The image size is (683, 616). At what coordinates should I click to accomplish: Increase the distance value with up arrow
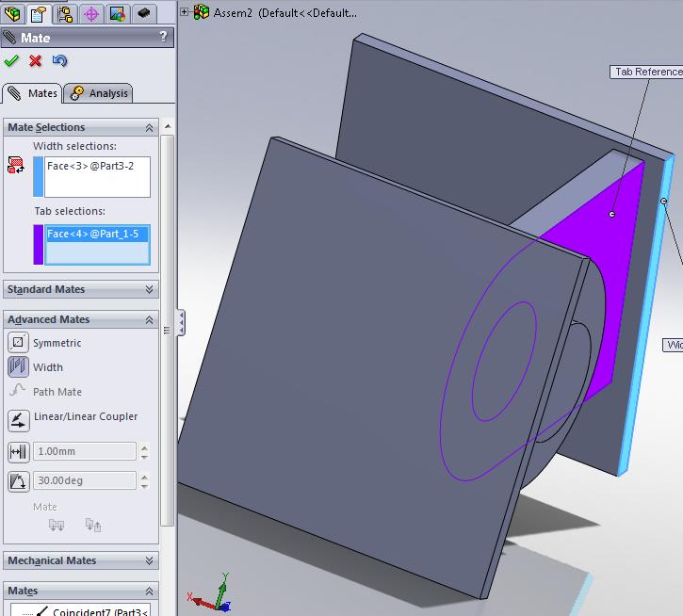144,447
